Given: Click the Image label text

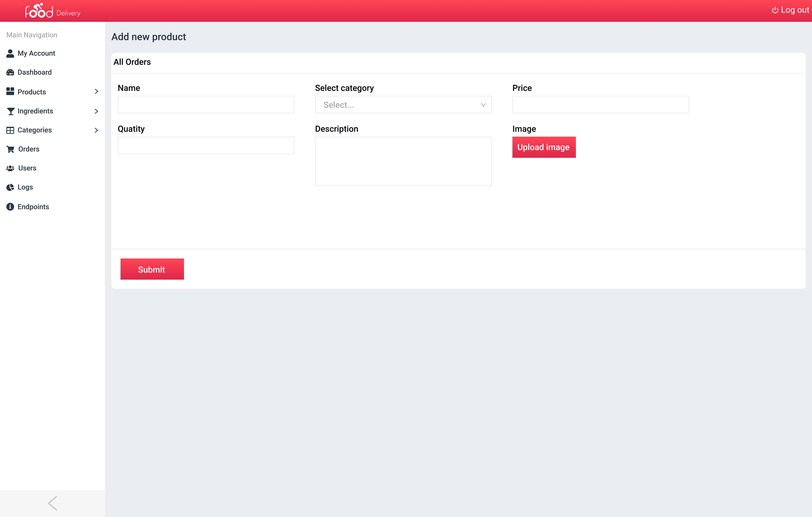Looking at the screenshot, I should coord(524,129).
